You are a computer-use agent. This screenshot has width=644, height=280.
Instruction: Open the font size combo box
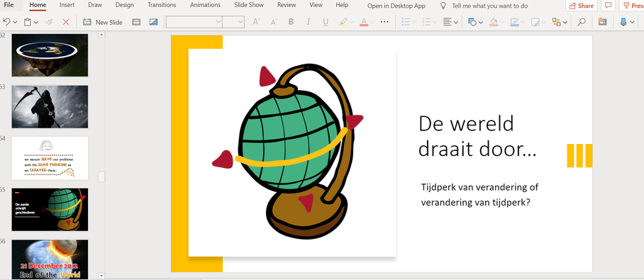click(x=233, y=22)
